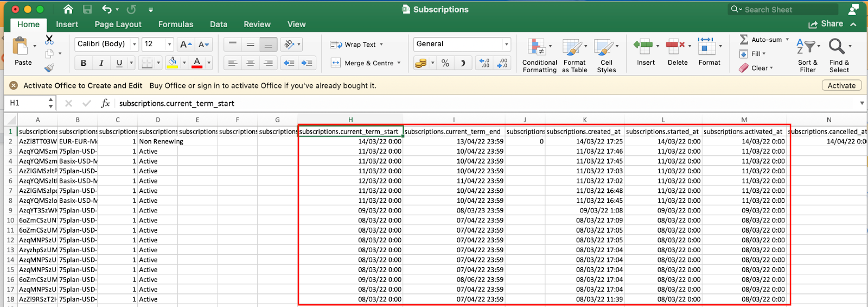Viewport: 868px width, 307px height.
Task: Expand Auto-sum dropdown arrow
Action: pyautogui.click(x=787, y=40)
